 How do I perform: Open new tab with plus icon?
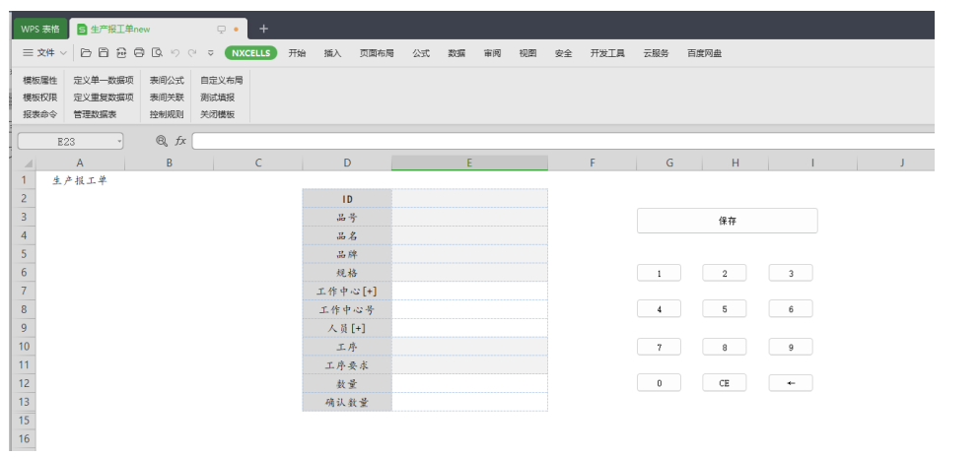[263, 29]
